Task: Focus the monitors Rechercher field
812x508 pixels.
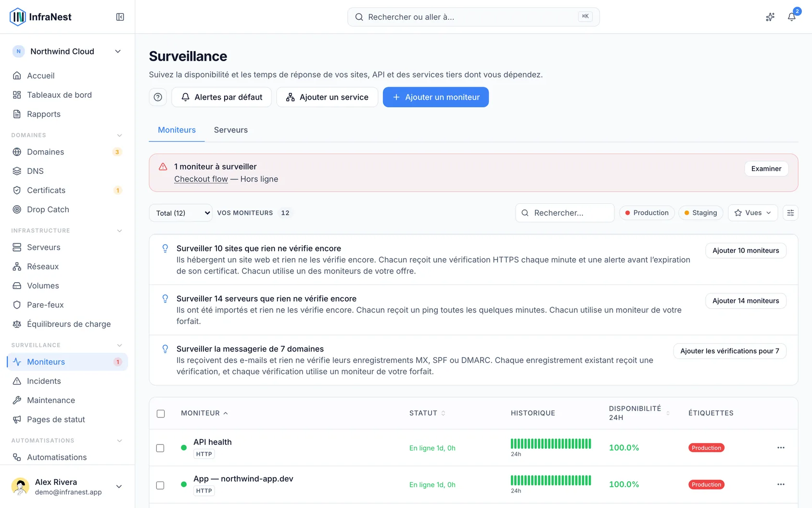Action: (565, 213)
